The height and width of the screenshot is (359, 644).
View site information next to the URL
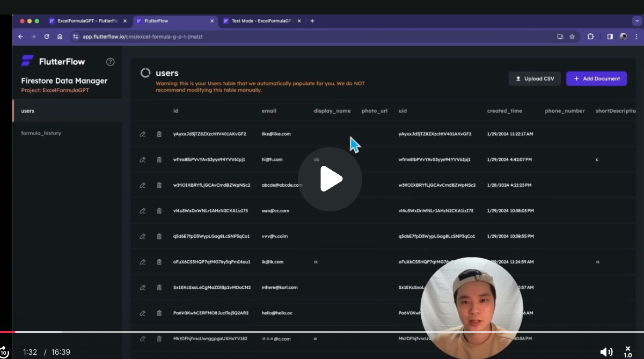(76, 36)
